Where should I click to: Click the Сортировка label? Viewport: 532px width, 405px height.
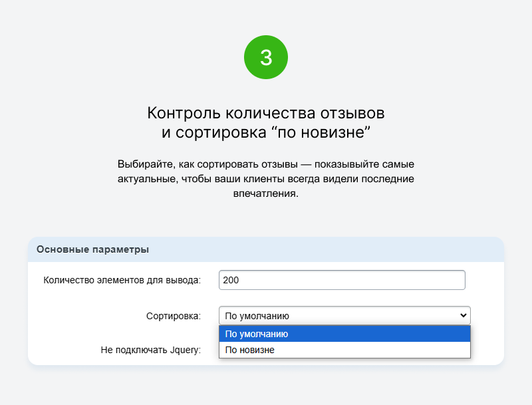click(174, 316)
